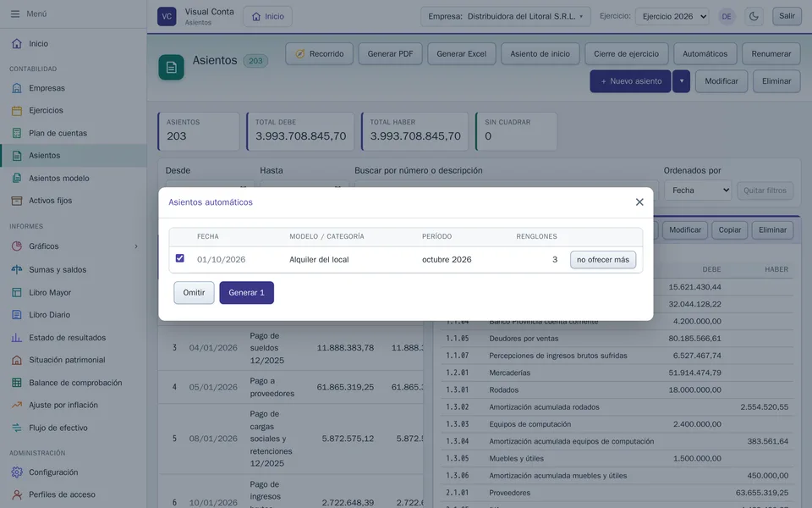Open the Ejercicio 2026 dropdown
This screenshot has width=812, height=508.
(672, 17)
